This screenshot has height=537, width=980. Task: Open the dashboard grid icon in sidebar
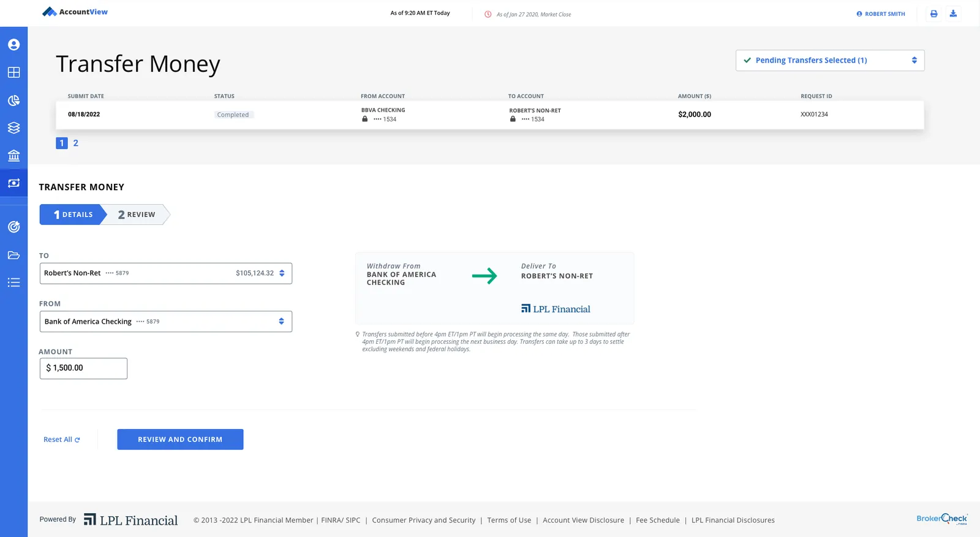(x=13, y=72)
